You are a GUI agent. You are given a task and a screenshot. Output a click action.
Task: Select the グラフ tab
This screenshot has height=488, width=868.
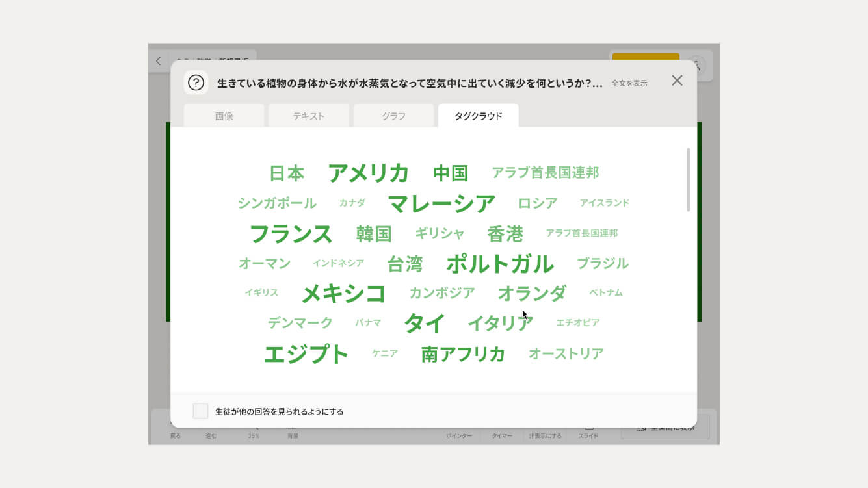coord(393,116)
